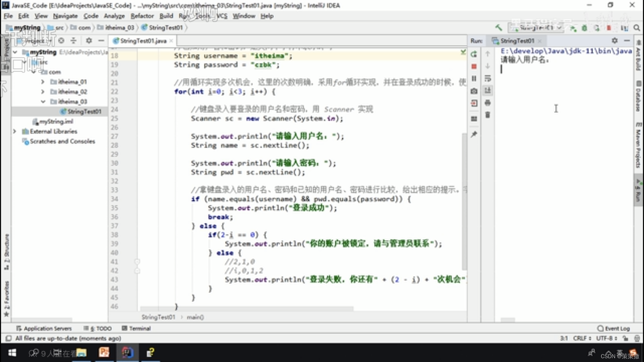644x362 pixels.
Task: Open the File menu
Action: coord(8,16)
